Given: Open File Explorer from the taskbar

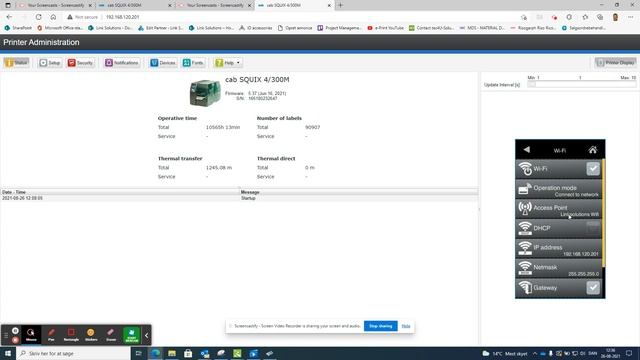Looking at the screenshot, I should pyautogui.click(x=172, y=353).
